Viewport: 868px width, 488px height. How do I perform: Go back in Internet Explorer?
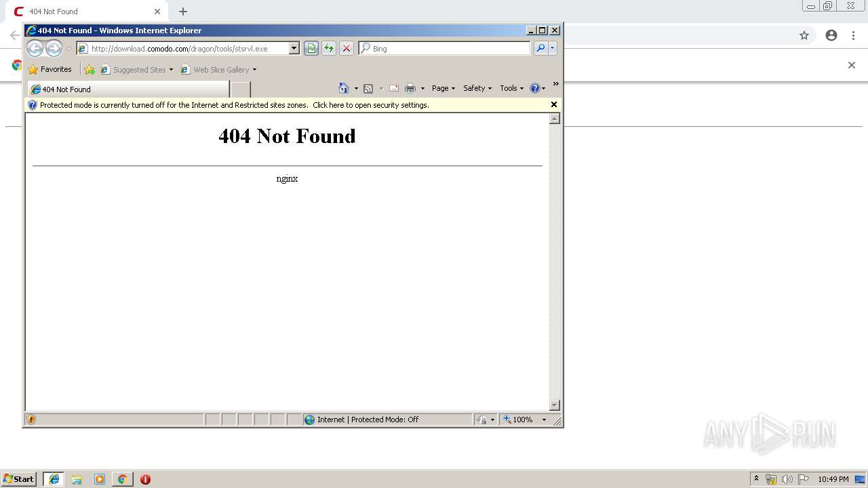[x=35, y=48]
